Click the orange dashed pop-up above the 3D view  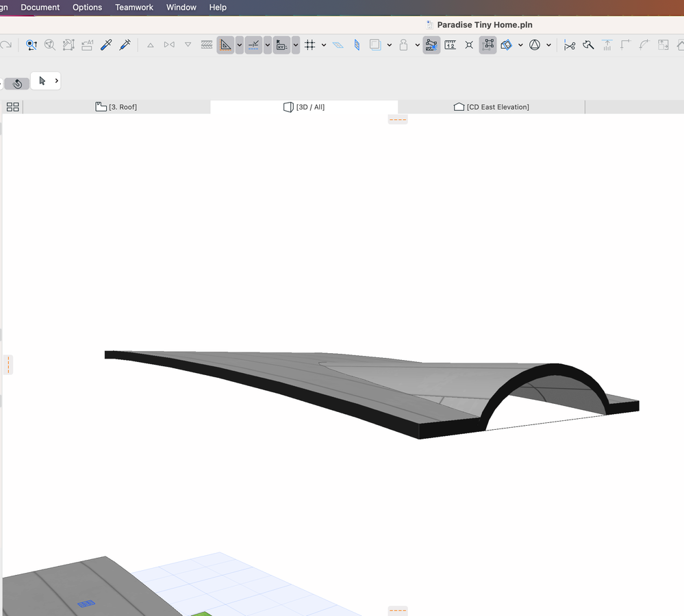point(397,118)
